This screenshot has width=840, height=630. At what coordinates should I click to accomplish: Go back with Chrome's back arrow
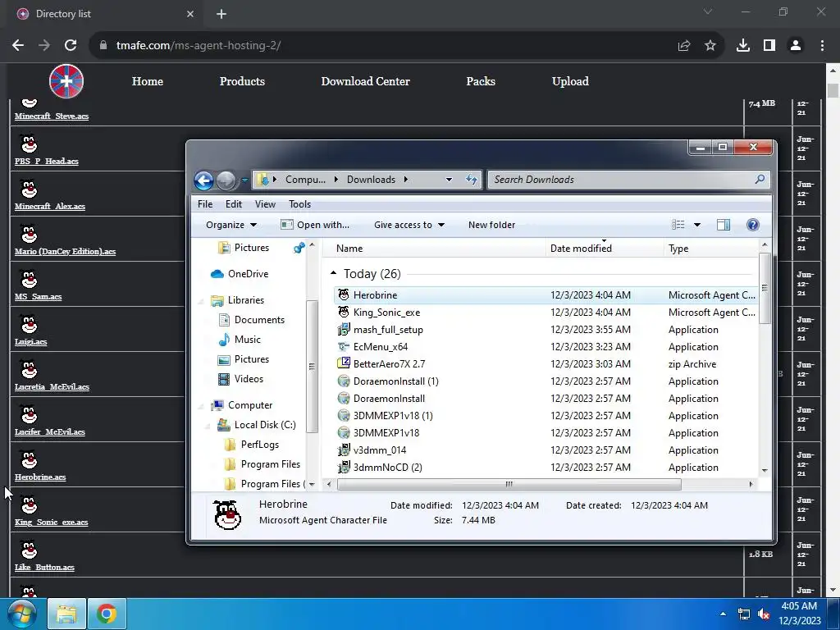(x=18, y=46)
